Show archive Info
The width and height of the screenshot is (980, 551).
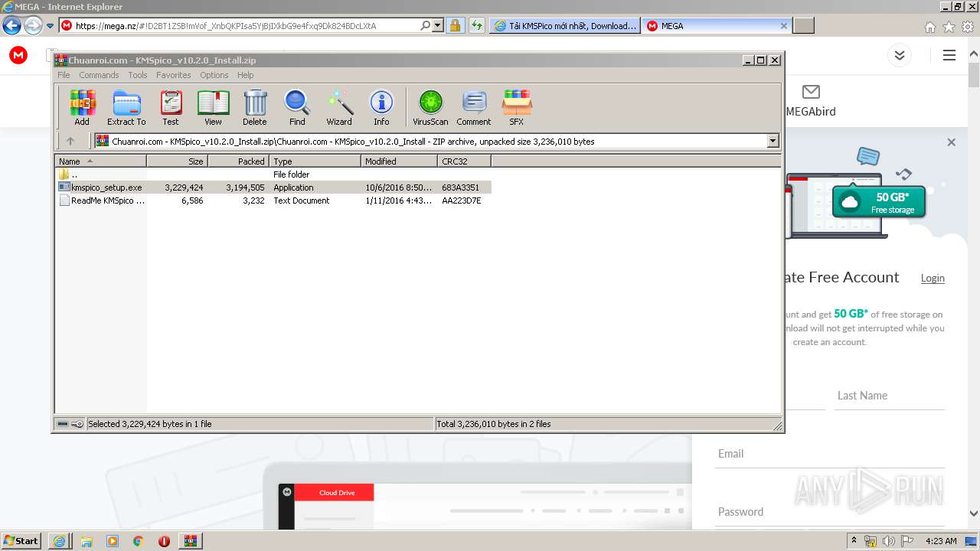381,107
